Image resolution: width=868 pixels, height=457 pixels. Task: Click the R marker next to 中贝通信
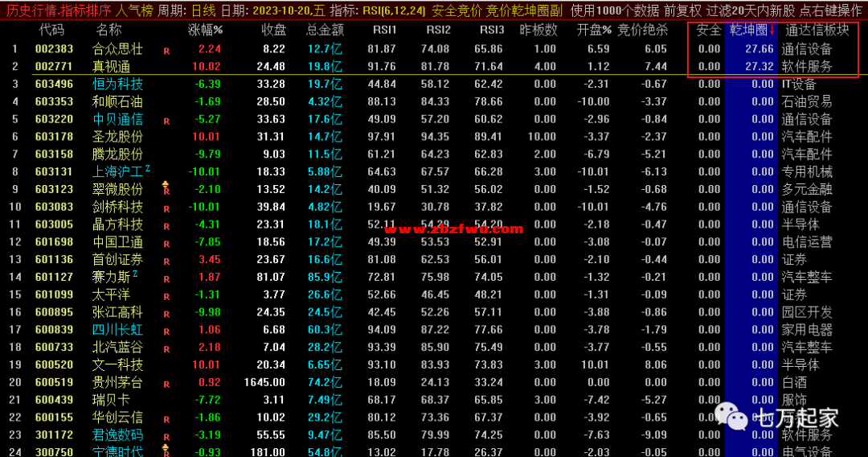point(166,121)
